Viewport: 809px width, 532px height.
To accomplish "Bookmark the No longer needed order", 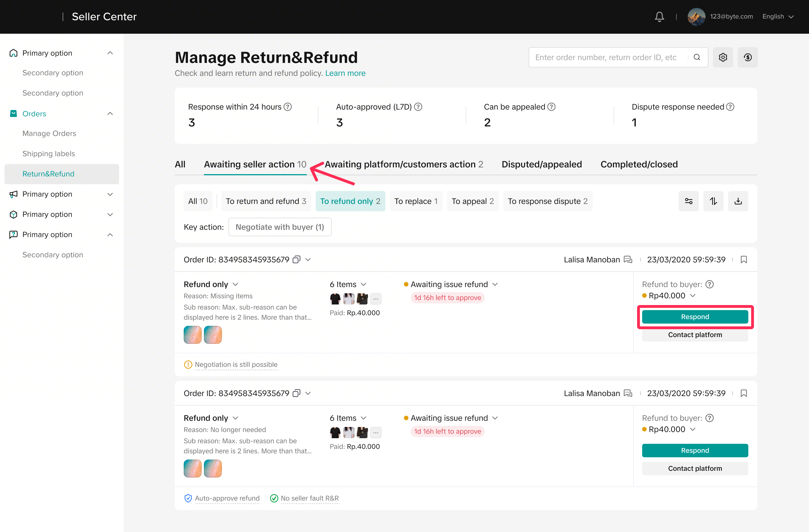I will pos(744,393).
